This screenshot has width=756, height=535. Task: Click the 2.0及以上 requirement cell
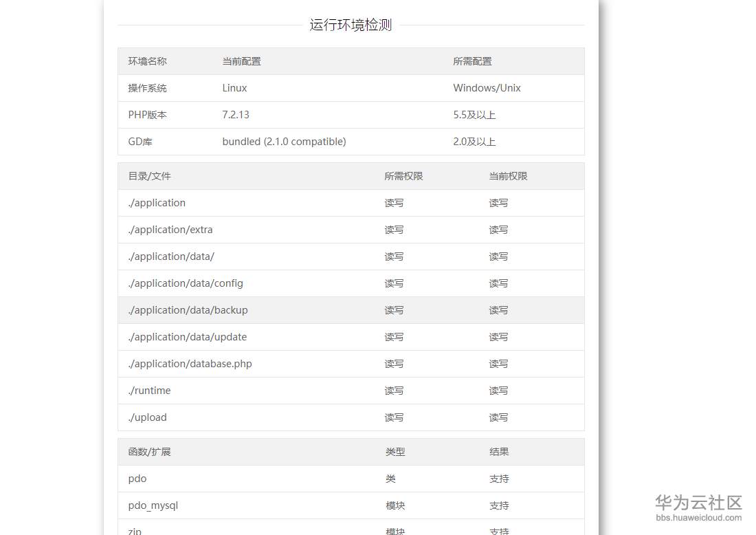pyautogui.click(x=474, y=142)
